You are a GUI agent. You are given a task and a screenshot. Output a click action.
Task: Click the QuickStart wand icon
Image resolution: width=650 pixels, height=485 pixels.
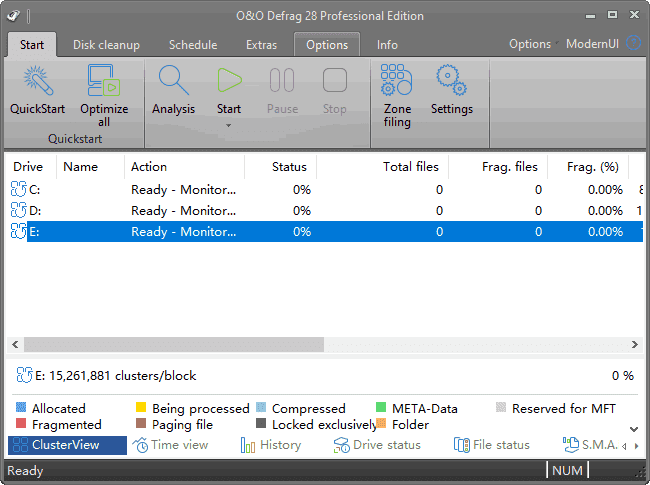37,81
